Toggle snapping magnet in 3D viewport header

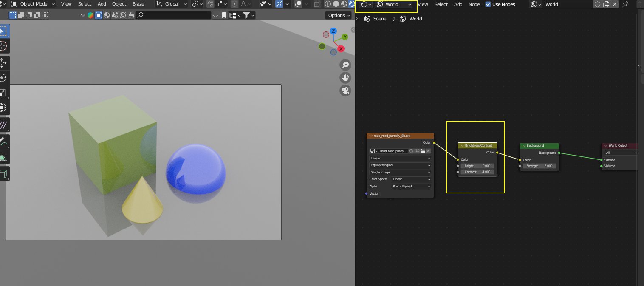tap(210, 4)
